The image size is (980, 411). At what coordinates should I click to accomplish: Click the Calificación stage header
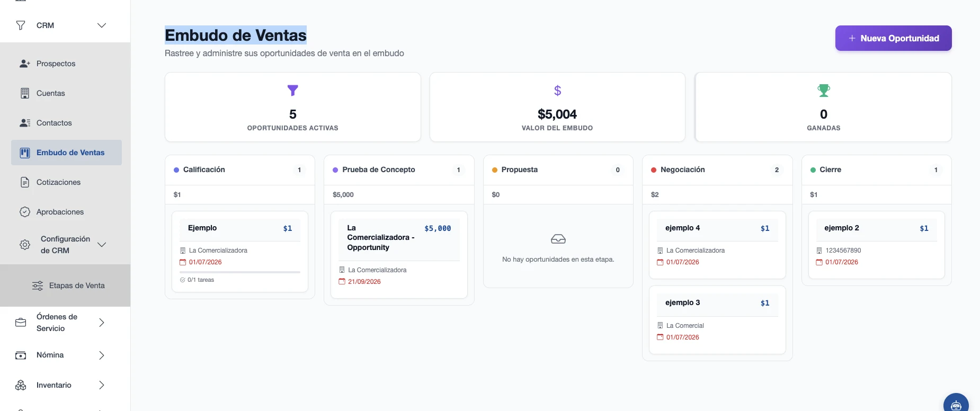tap(240, 170)
